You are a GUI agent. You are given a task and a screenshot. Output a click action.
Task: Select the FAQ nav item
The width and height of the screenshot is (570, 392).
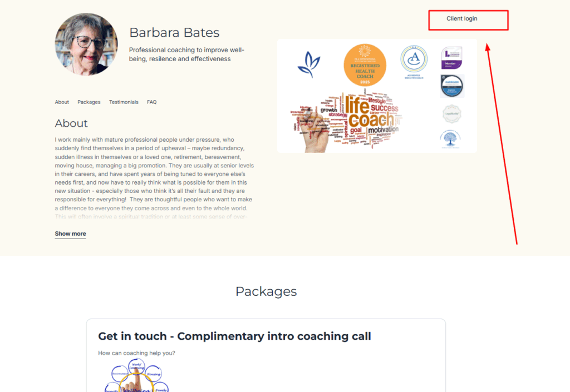pos(151,102)
